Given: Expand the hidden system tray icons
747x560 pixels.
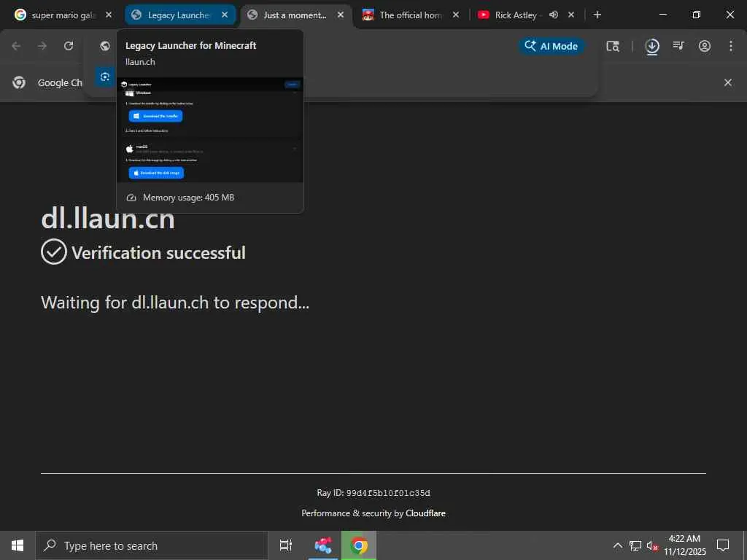Looking at the screenshot, I should click(617, 545).
